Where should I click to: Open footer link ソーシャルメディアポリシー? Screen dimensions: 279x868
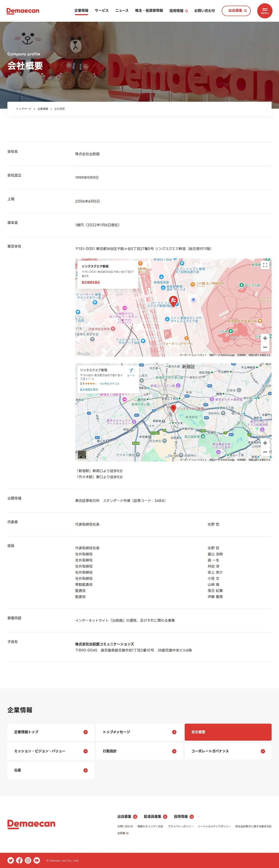pos(214,826)
